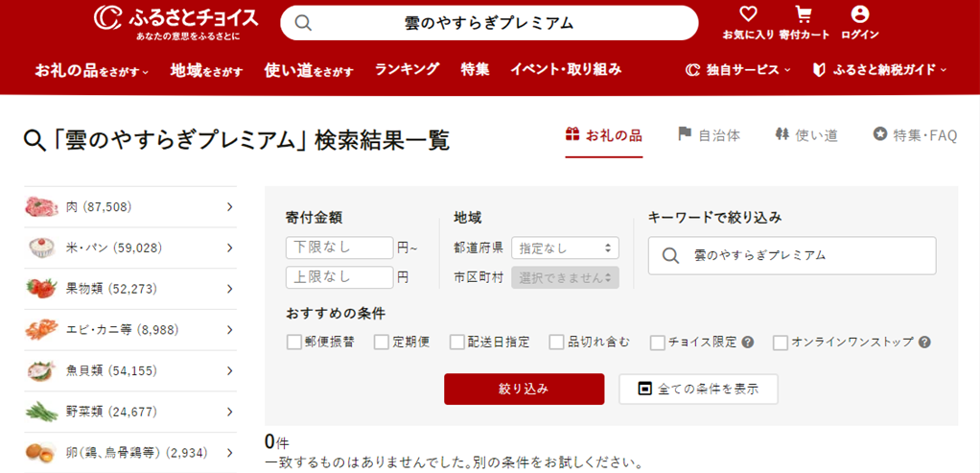This screenshot has width=980, height=473.
Task: Click tree icon on 使い道 tab
Action: point(782,134)
